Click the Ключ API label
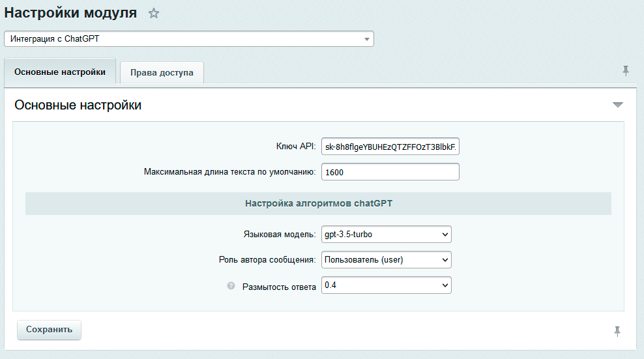The width and height of the screenshot is (644, 359). (296, 146)
